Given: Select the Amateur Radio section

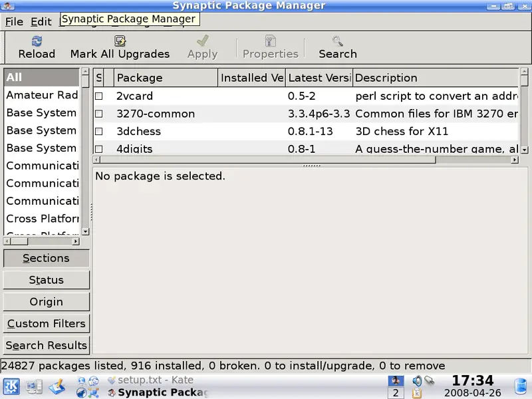Looking at the screenshot, I should pos(42,95).
